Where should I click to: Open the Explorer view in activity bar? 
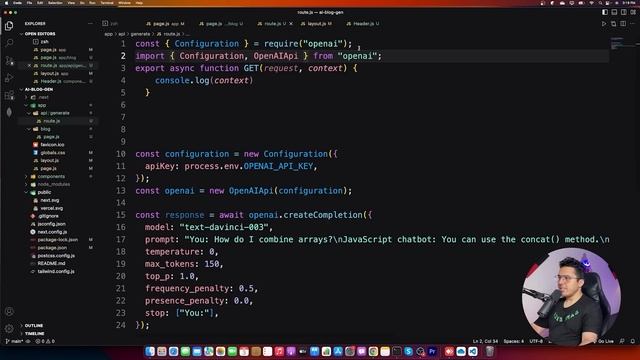9,26
